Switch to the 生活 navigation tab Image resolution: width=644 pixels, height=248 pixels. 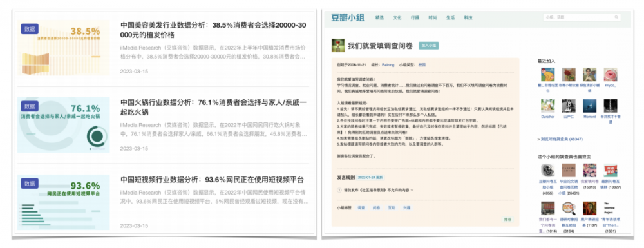[x=451, y=17]
